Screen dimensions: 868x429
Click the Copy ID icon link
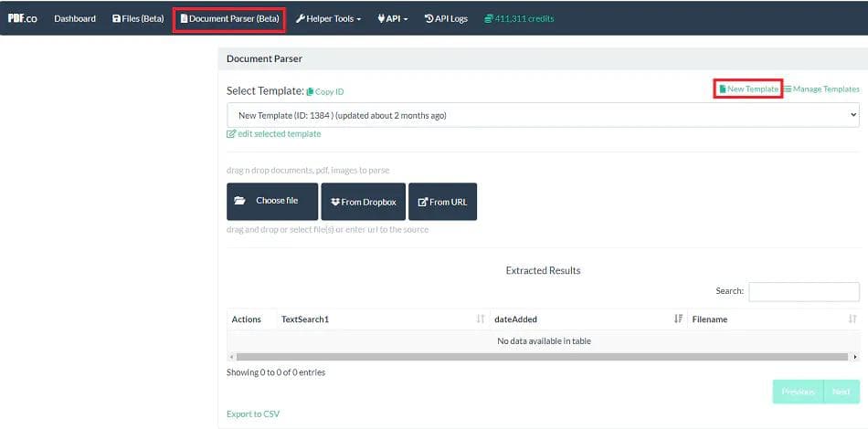pyautogui.click(x=325, y=92)
